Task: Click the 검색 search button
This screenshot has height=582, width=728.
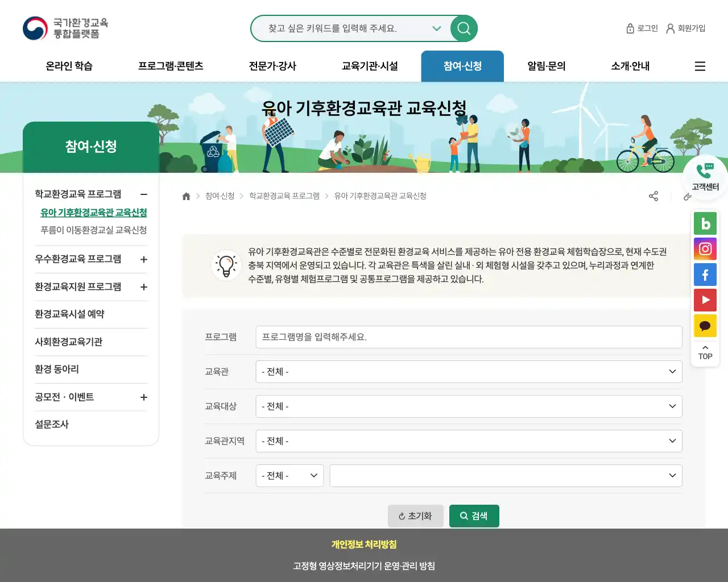Action: coord(474,516)
